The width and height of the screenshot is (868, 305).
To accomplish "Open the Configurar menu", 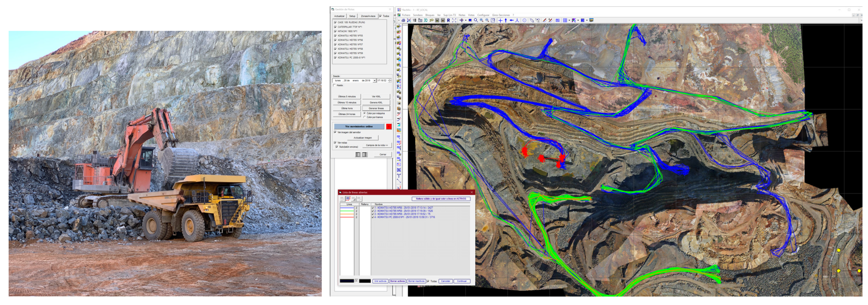I will (x=483, y=15).
